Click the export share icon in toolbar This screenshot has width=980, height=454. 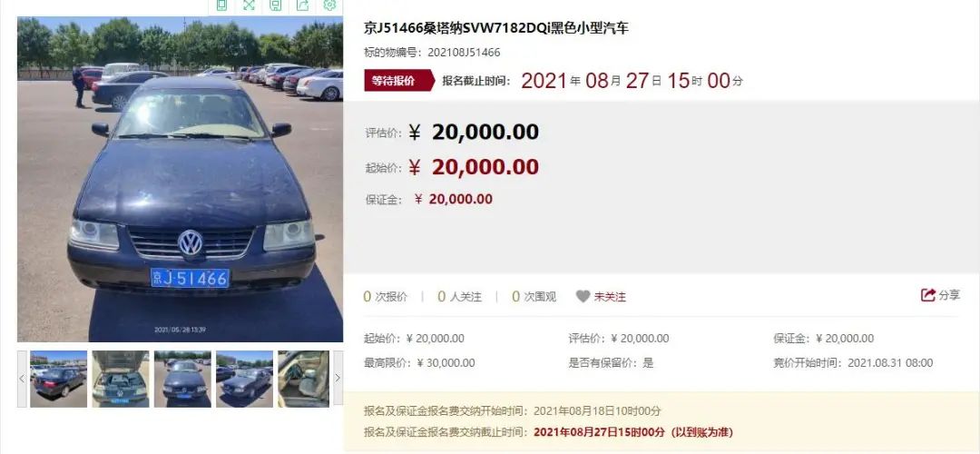coord(302,5)
